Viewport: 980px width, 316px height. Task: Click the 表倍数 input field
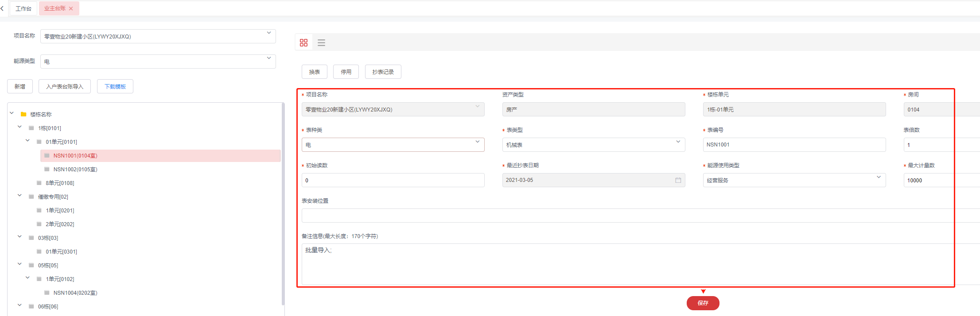click(942, 145)
